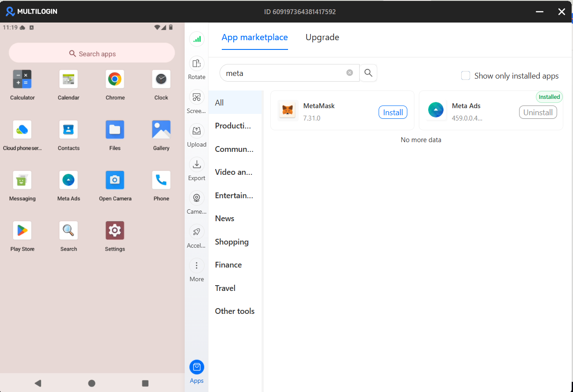Expand the More options menu
The width and height of the screenshot is (573, 392).
coord(197,266)
